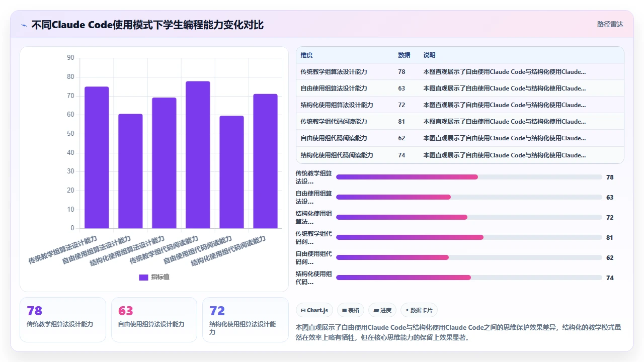Click the 说明 cell in the 78 row
The height and width of the screenshot is (362, 644).
505,71
